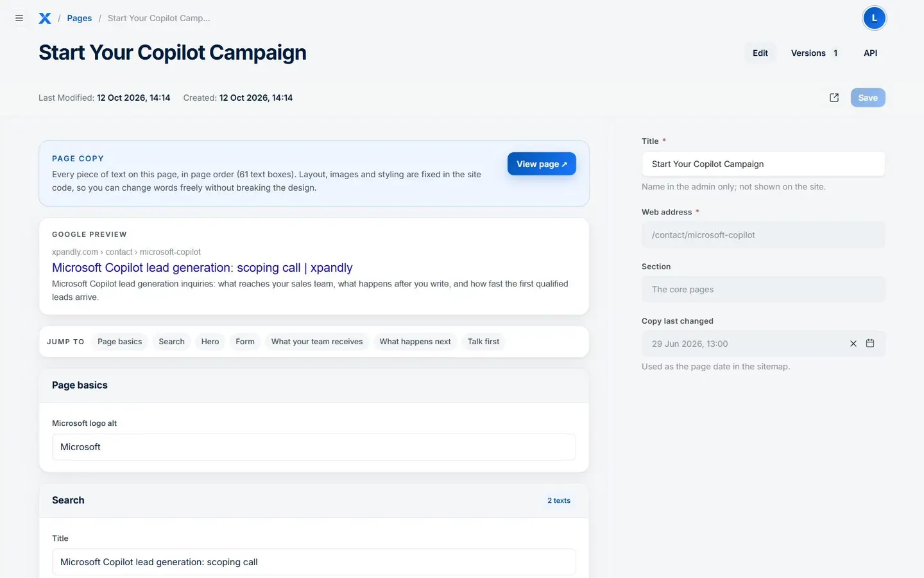The width and height of the screenshot is (924, 578).
Task: Jump to Talk first section
Action: pos(483,342)
